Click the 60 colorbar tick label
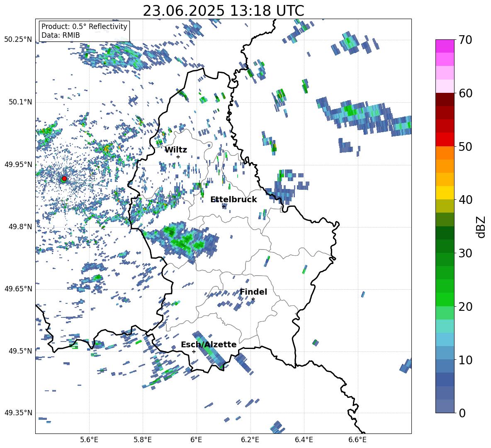The image size is (491, 448). (x=465, y=93)
